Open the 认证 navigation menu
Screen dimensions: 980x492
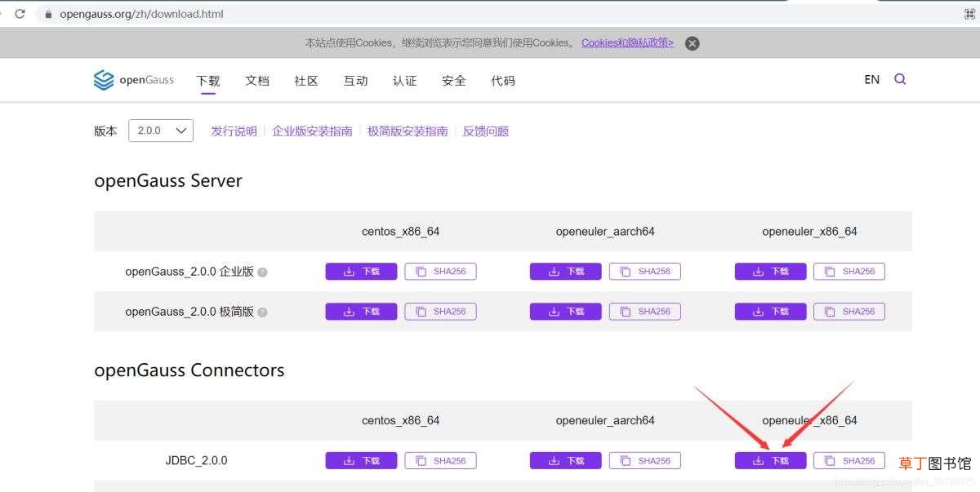pyautogui.click(x=404, y=80)
